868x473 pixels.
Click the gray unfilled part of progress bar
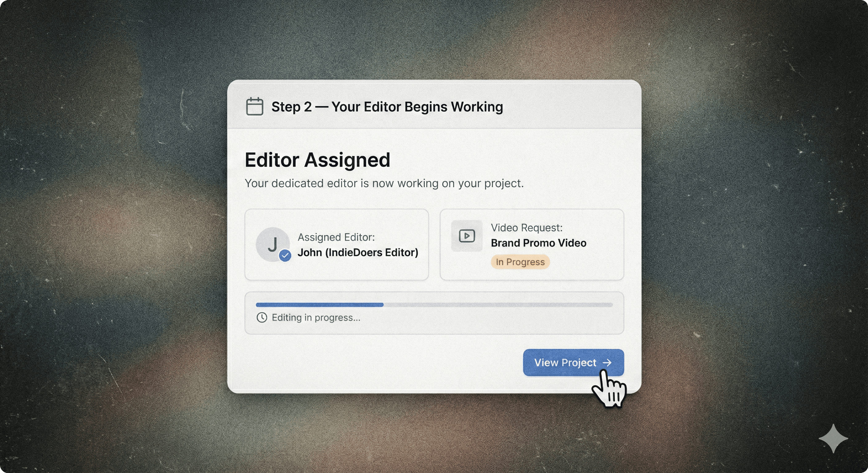(x=498, y=305)
